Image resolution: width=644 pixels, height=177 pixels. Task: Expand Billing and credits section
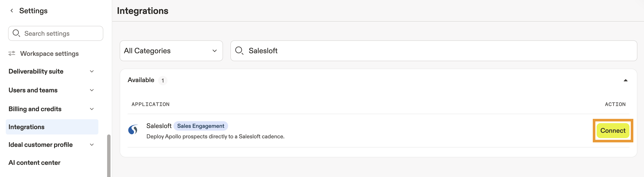point(92,109)
